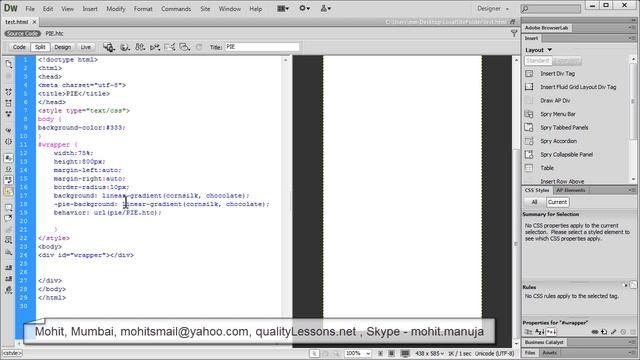The width and height of the screenshot is (640, 360).
Task: Open the window size 438 x 585 dropdown
Action: [429, 353]
